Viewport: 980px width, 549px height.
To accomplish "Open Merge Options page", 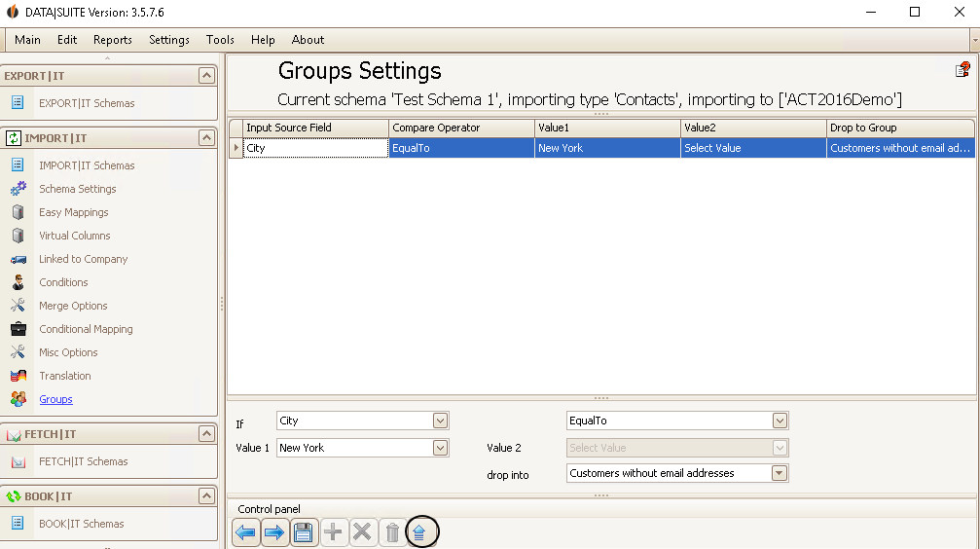I will pyautogui.click(x=73, y=305).
